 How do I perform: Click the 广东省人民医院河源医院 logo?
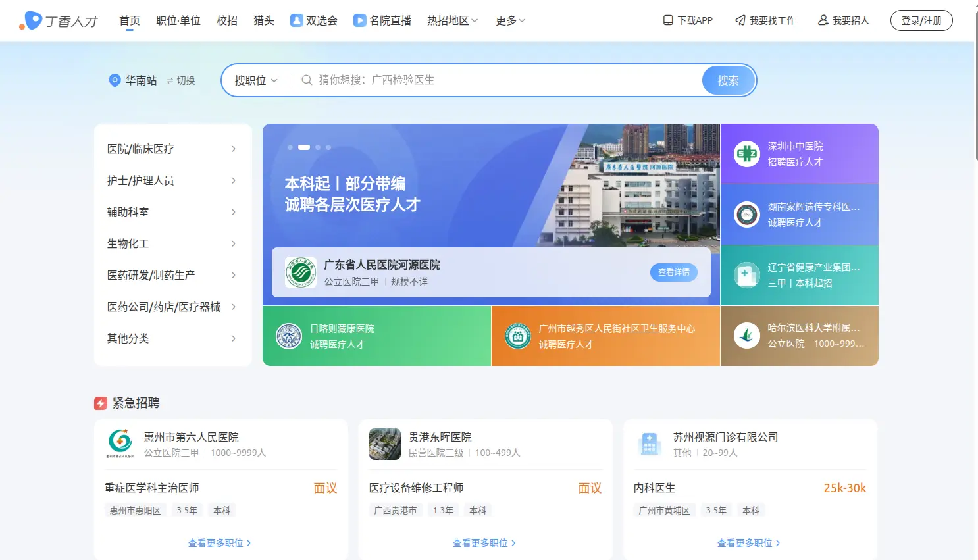tap(301, 272)
